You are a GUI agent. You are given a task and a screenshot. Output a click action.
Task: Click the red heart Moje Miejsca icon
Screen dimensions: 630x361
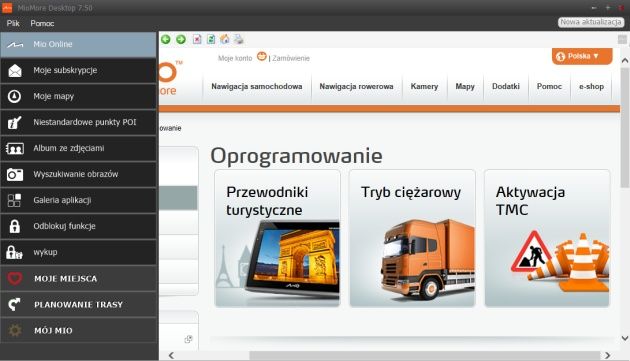point(15,279)
